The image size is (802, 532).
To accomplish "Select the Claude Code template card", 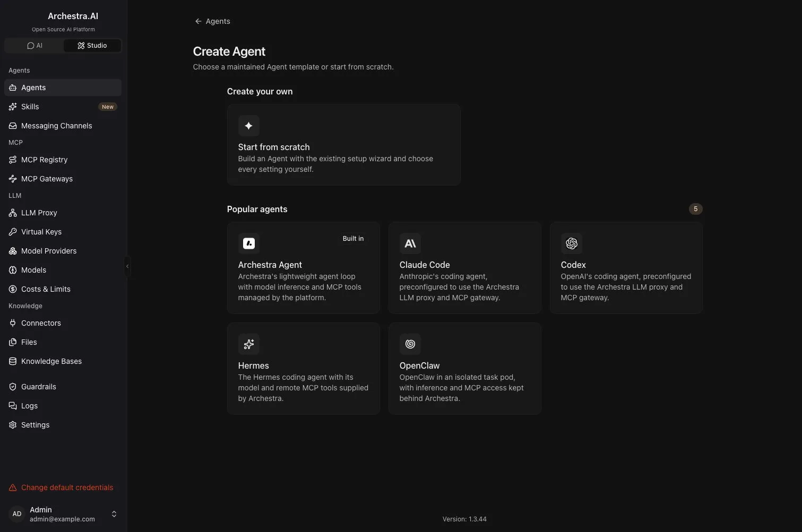I will (464, 268).
